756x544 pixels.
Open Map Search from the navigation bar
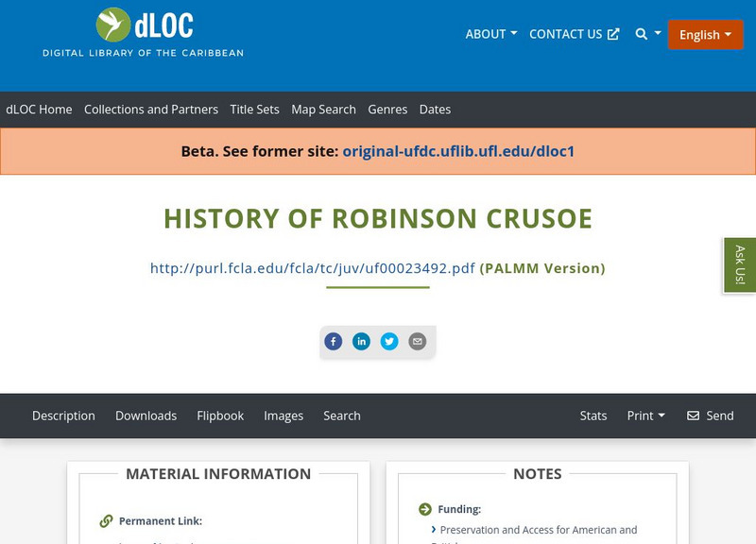point(325,109)
